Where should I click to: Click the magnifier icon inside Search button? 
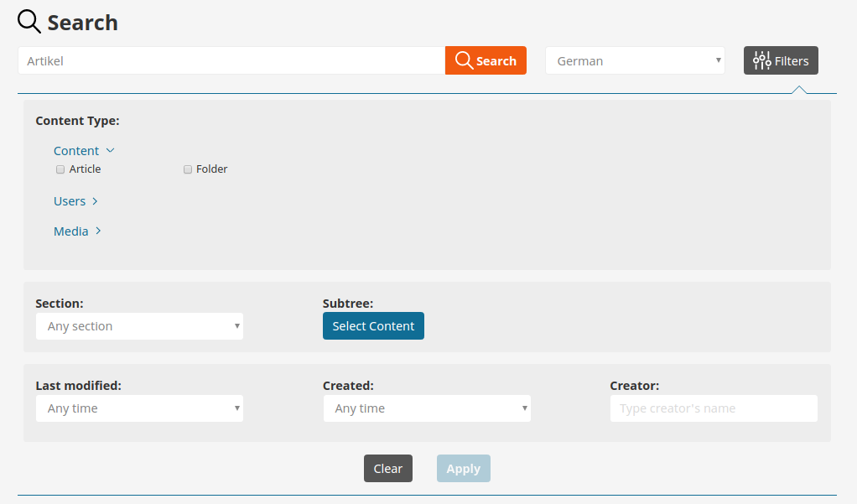point(464,60)
